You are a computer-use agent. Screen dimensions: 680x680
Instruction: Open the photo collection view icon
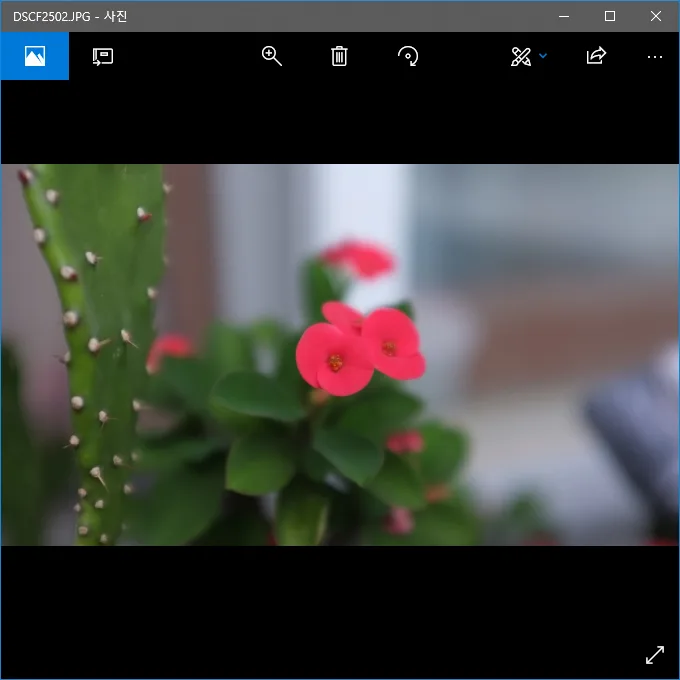coord(35,56)
